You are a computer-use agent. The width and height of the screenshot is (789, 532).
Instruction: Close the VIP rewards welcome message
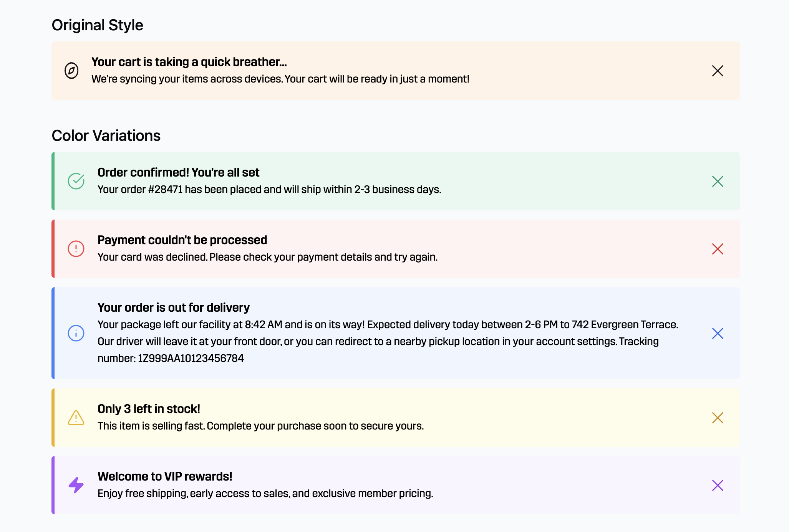point(718,485)
